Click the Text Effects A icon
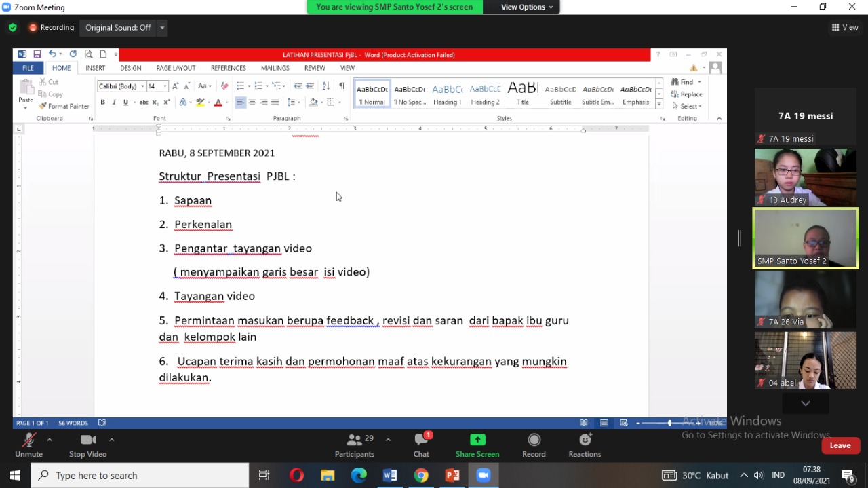868x488 pixels. coord(182,102)
